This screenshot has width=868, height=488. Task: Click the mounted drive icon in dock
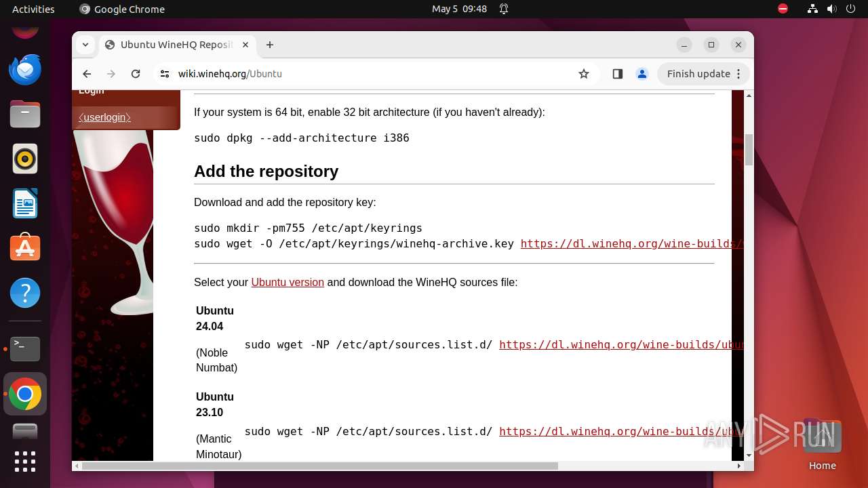pos(25,432)
